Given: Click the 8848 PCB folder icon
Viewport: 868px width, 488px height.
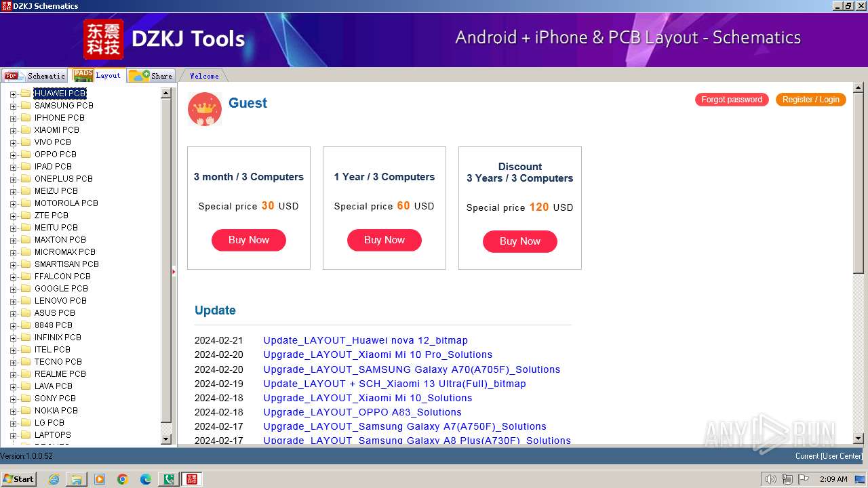Looking at the screenshot, I should [x=26, y=325].
